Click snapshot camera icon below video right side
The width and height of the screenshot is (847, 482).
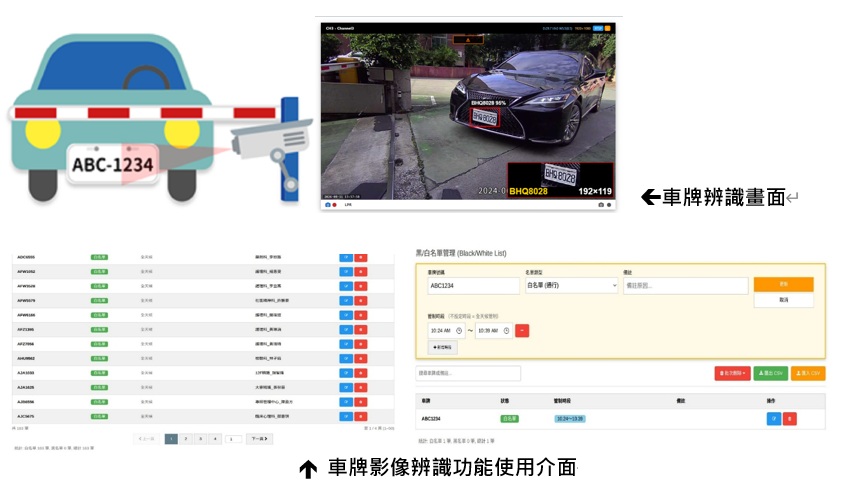601,205
